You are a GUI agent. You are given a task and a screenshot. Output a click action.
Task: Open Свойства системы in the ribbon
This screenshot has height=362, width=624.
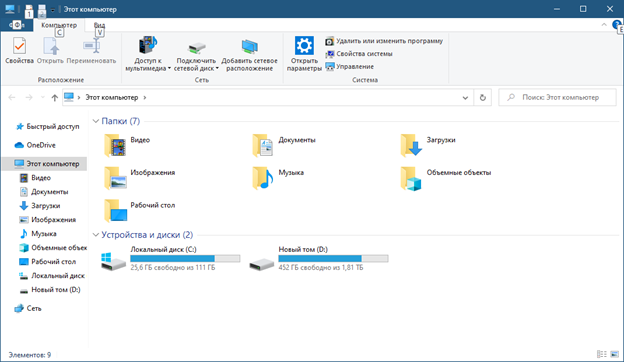(x=359, y=54)
